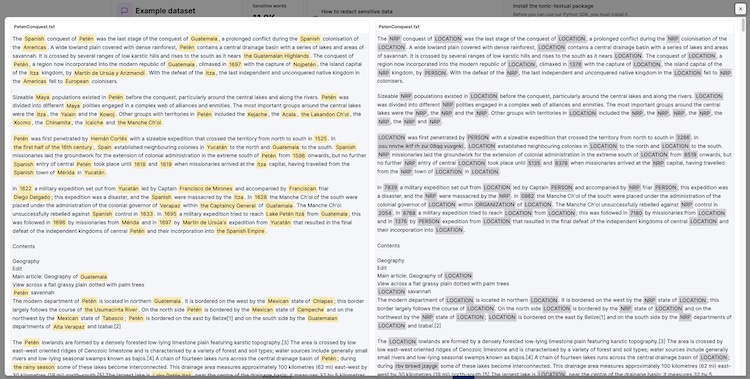Click the highlighted 'Spain' entity
This screenshot has width=750, height=379.
click(x=104, y=147)
